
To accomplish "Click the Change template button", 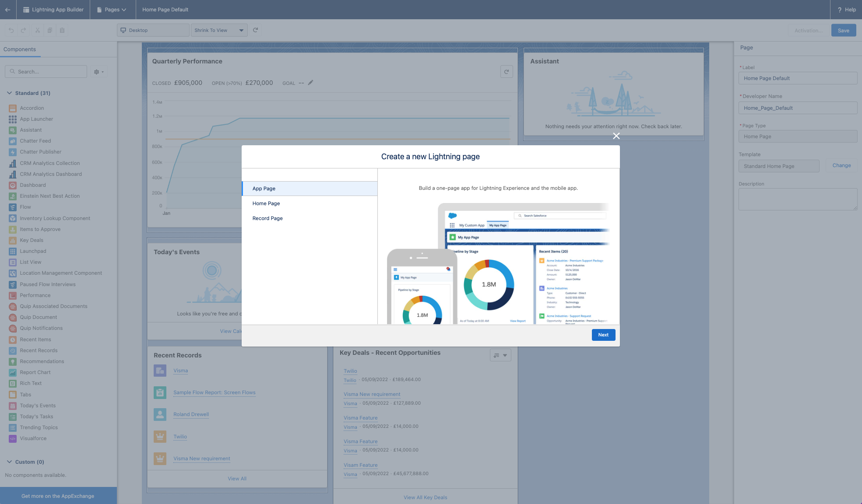I will (841, 166).
